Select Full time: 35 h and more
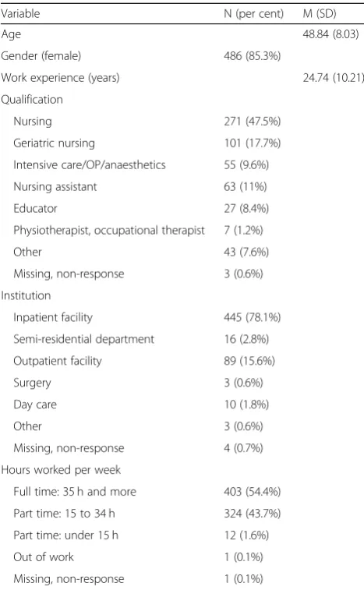 point(75,492)
